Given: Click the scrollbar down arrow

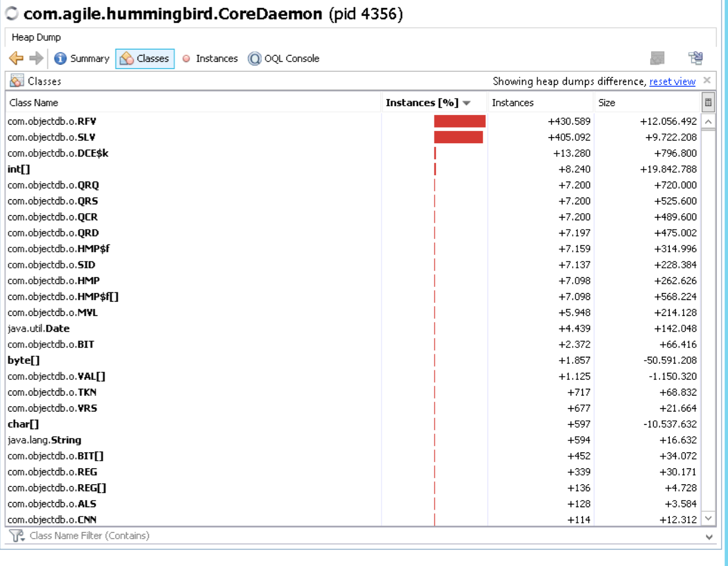Looking at the screenshot, I should click(708, 518).
